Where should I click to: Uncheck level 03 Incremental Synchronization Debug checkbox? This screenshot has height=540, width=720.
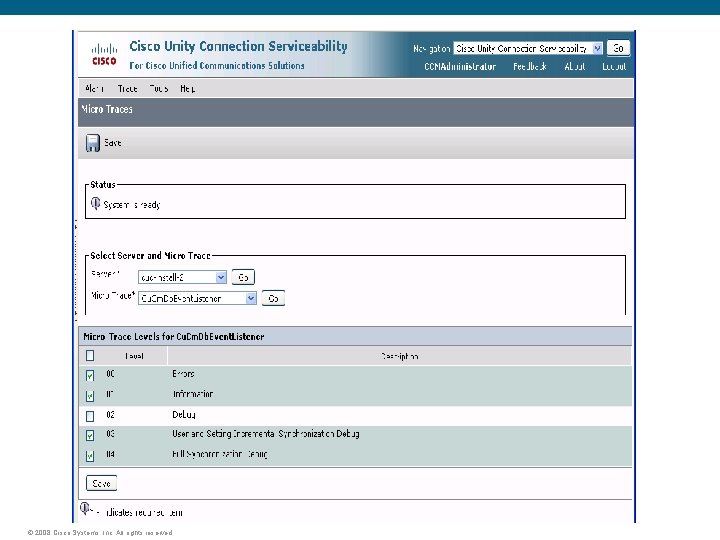pyautogui.click(x=90, y=435)
